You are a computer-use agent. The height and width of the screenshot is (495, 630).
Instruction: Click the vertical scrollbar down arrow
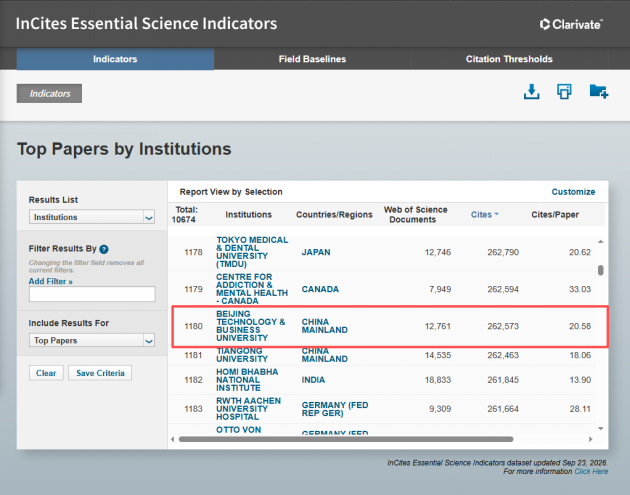601,429
